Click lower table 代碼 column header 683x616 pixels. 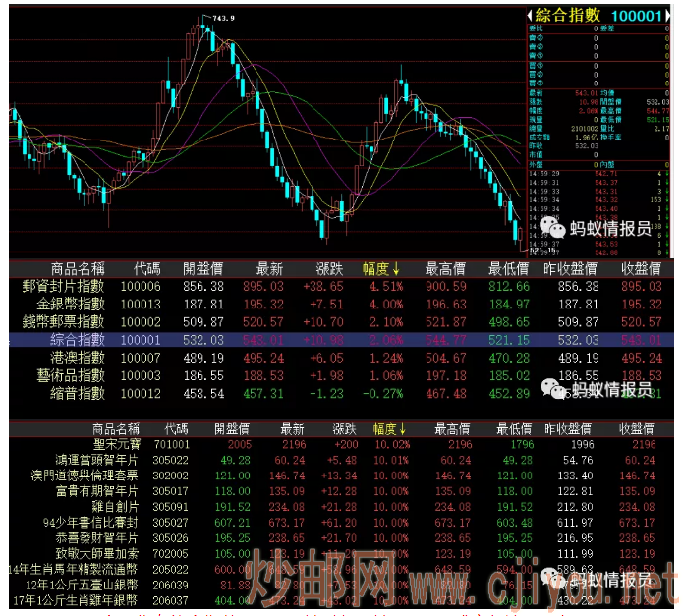point(177,429)
